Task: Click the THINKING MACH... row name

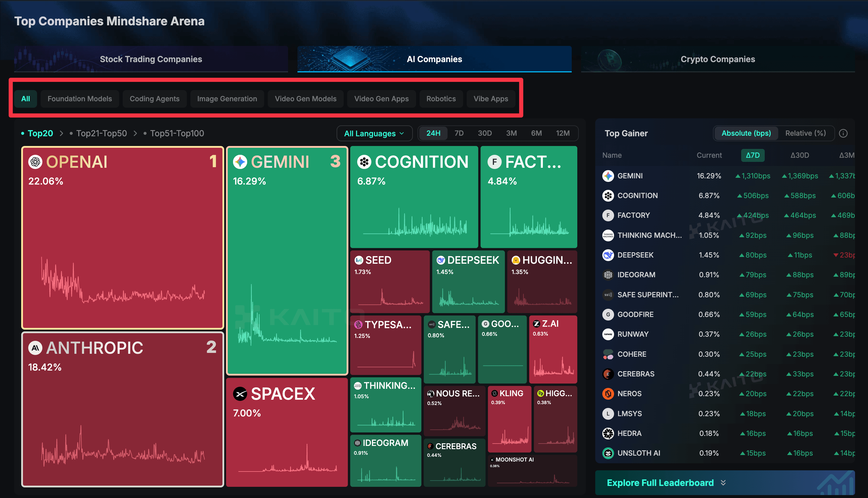Action: 649,235
